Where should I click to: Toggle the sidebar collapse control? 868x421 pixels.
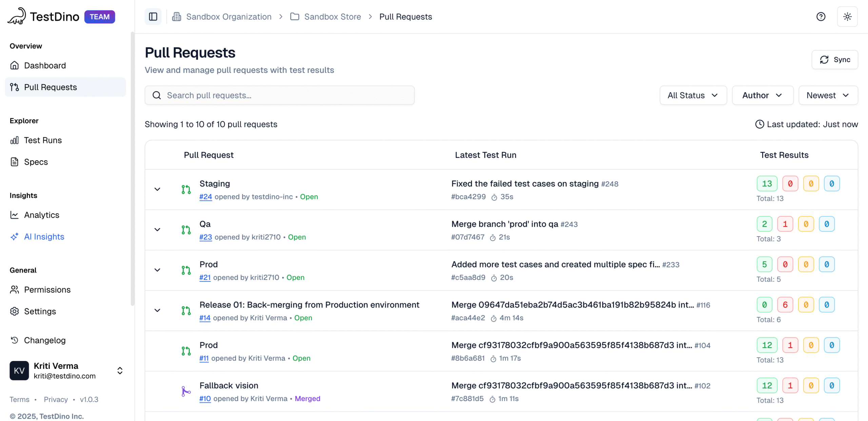(153, 16)
